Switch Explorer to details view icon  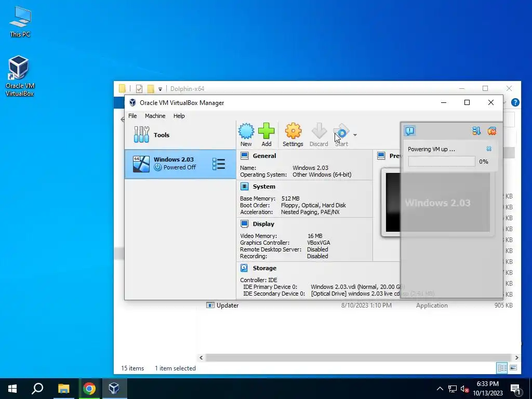pyautogui.click(x=502, y=368)
